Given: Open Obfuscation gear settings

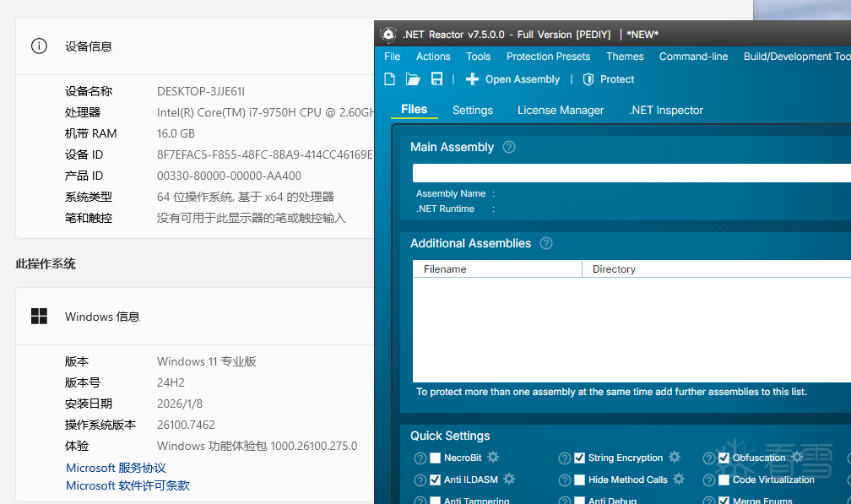Looking at the screenshot, I should tap(797, 457).
